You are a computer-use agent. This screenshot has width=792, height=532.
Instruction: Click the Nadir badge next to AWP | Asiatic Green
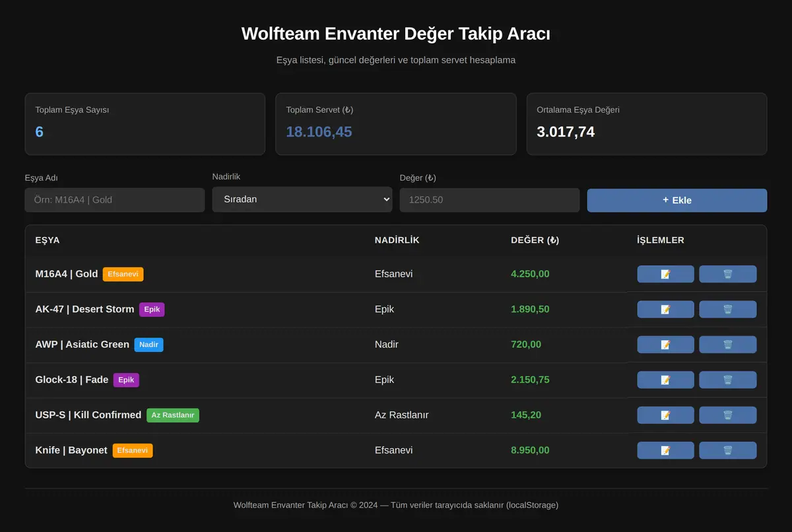148,345
